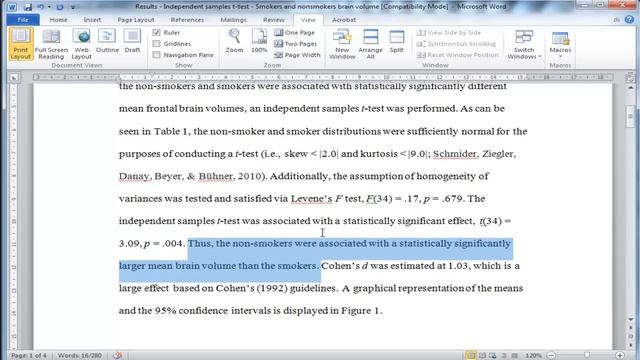Click the proofing errors status icon

(x=118, y=356)
